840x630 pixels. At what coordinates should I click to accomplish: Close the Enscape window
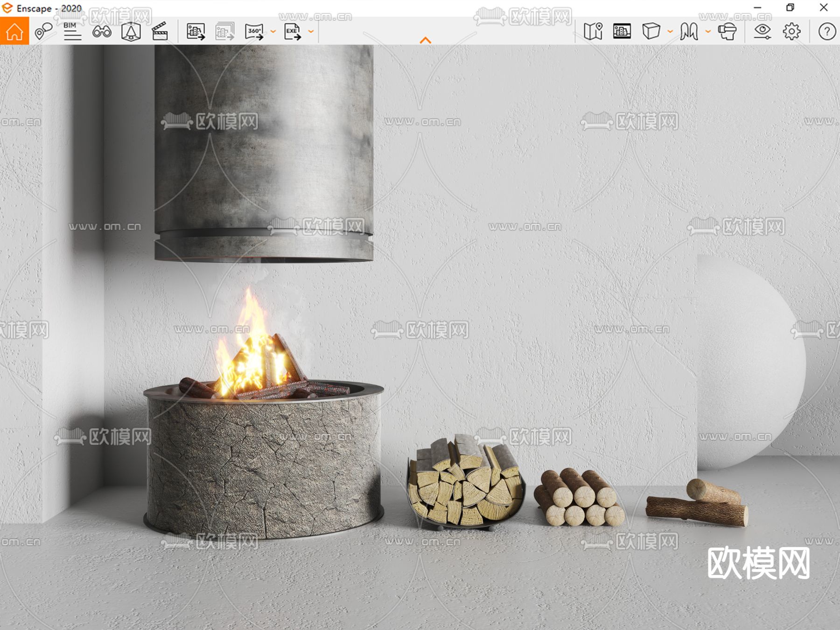point(824,7)
